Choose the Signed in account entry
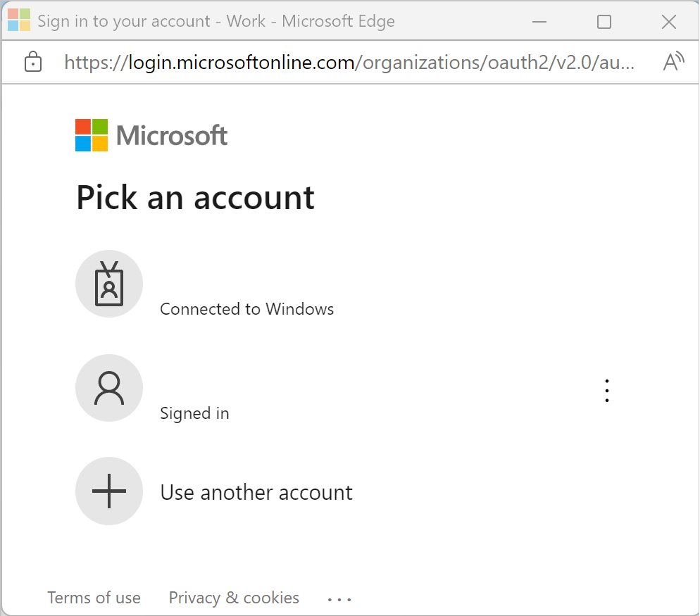This screenshot has height=616, width=700. 194,413
